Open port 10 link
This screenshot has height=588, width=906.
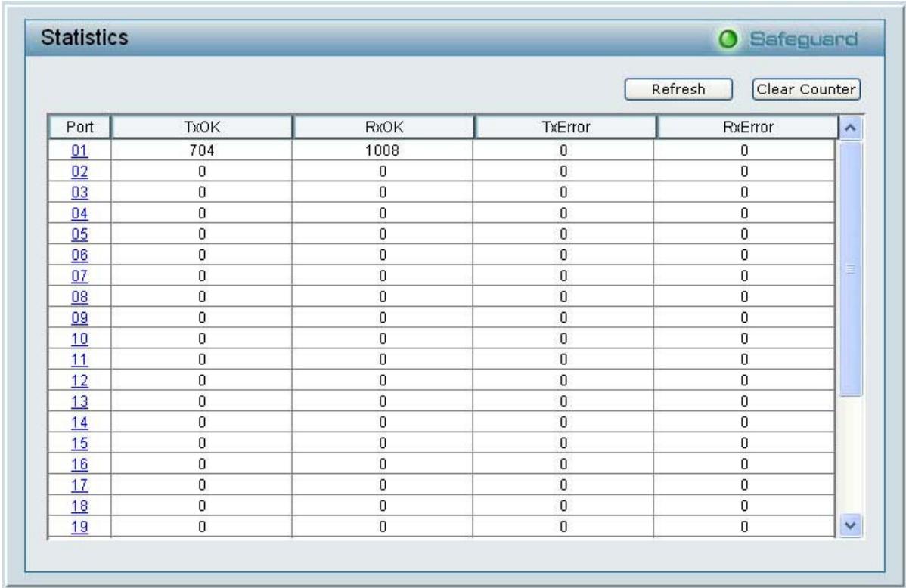click(79, 339)
